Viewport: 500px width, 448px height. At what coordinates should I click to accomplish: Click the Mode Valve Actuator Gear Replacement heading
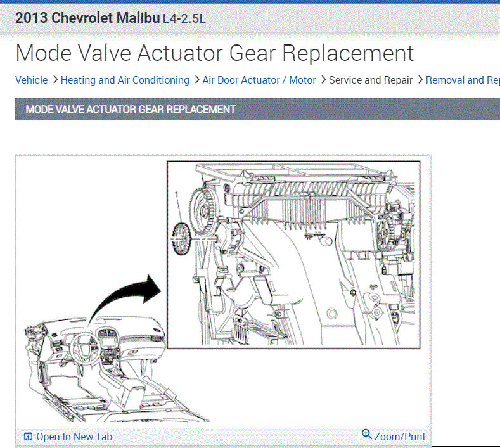[215, 53]
